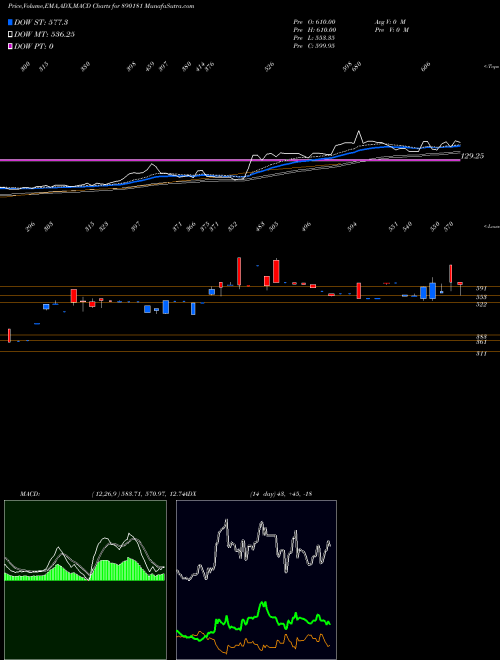Screen dimensions: 500x660
Task: Click the last red candlestick at far right
Action: 460,283
